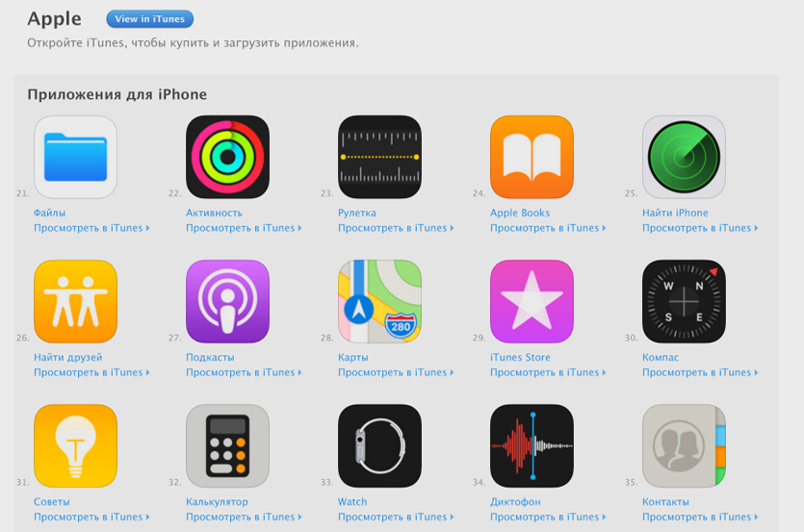Image resolution: width=804 pixels, height=532 pixels.
Task: Select the purple Подкасты app icon
Action: [x=227, y=301]
